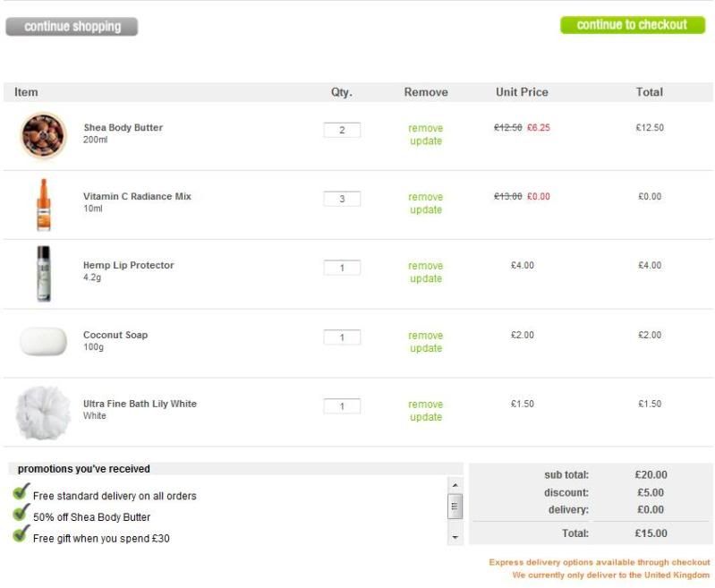Click the promotions scrollbar handle
This screenshot has height=588, width=715.
point(455,507)
